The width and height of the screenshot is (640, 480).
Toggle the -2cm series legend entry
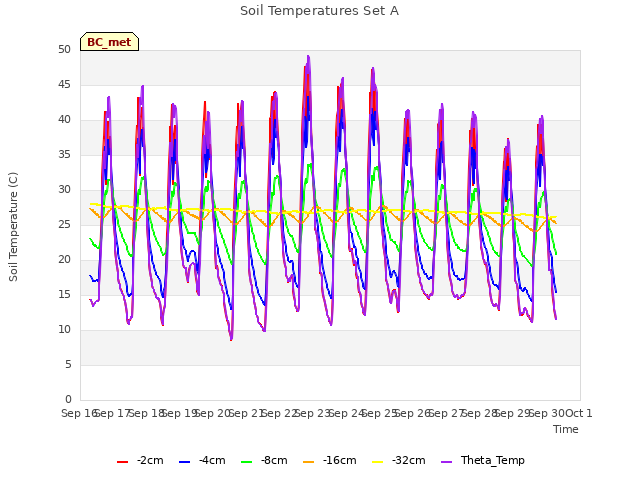click(x=140, y=461)
